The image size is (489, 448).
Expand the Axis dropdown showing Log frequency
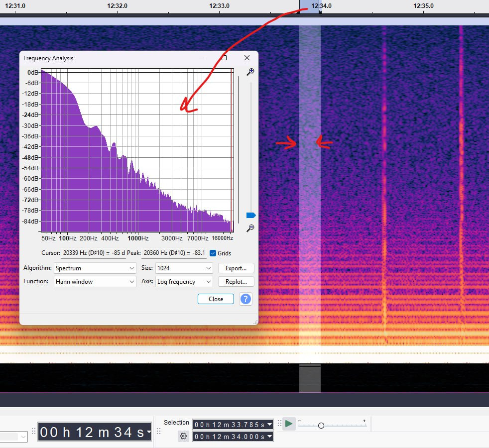[x=184, y=281]
